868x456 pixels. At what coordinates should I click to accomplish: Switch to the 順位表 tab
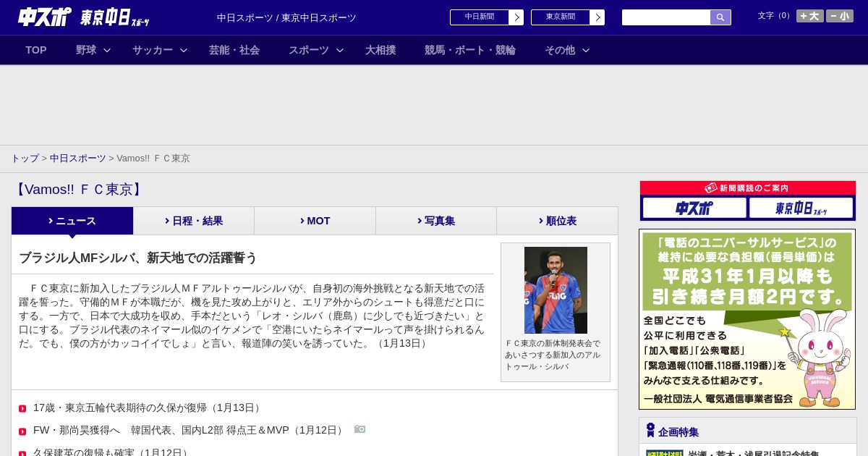click(x=557, y=221)
